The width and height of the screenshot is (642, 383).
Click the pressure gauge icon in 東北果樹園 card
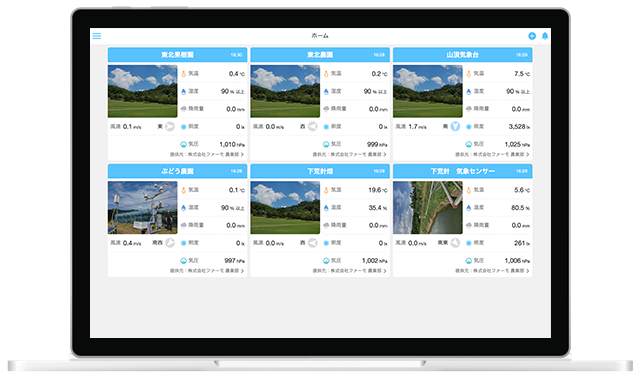tap(184, 144)
